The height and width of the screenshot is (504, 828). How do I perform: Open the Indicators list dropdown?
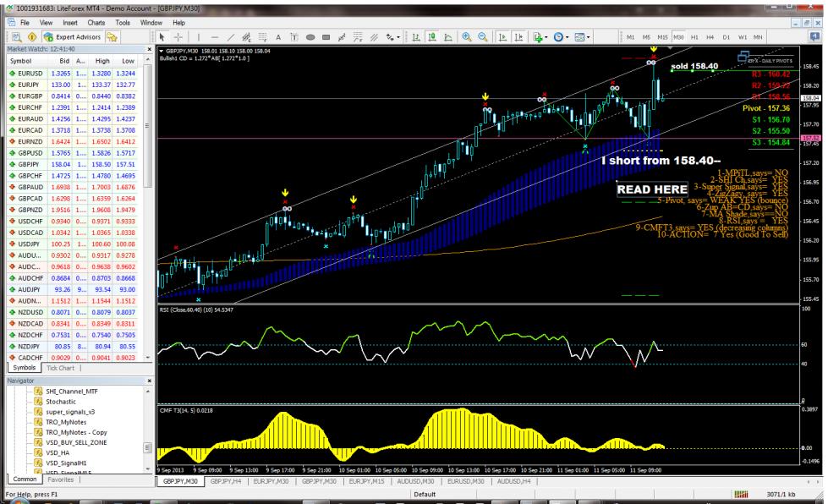click(540, 38)
